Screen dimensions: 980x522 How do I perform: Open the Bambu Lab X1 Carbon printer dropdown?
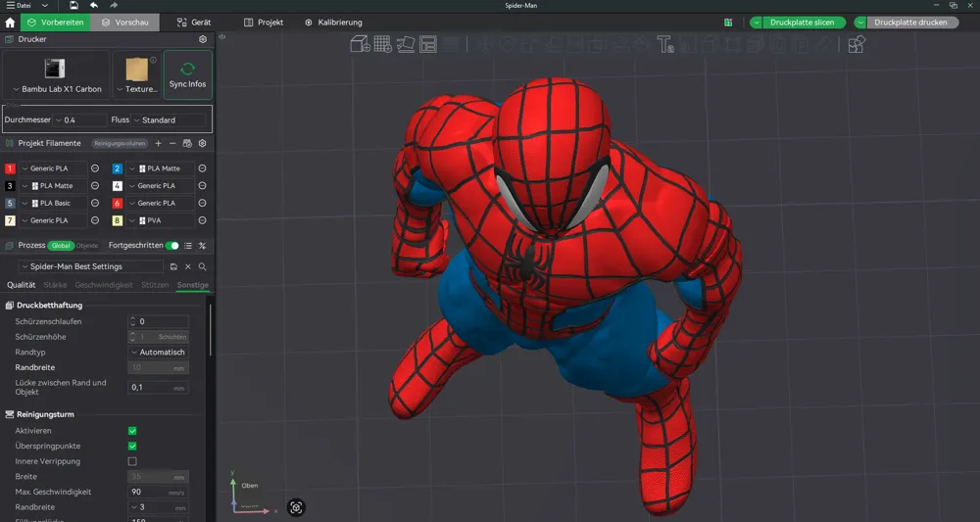(56, 89)
